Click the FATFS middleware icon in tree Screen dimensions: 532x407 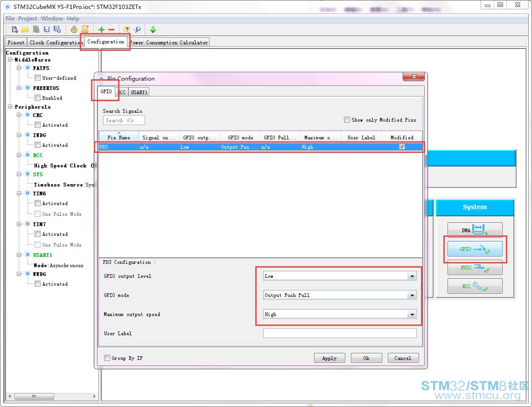28,68
